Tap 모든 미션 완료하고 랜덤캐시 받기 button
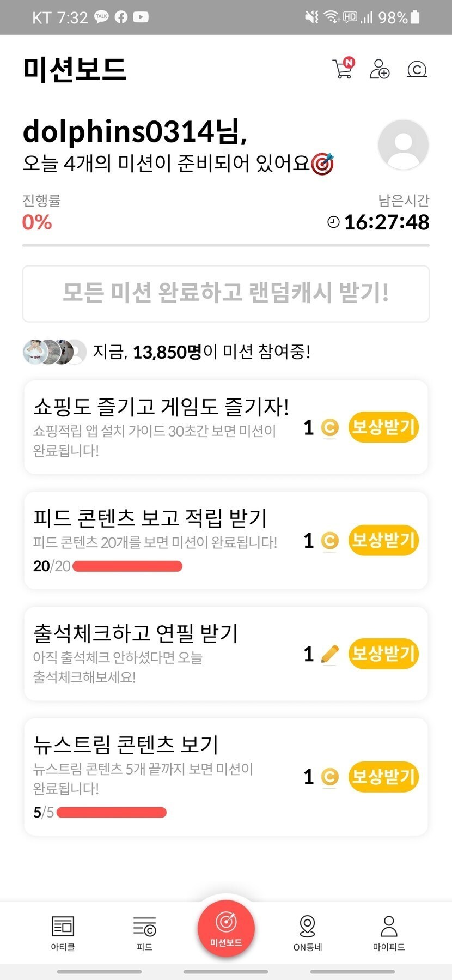Viewport: 452px width, 980px height. (226, 294)
